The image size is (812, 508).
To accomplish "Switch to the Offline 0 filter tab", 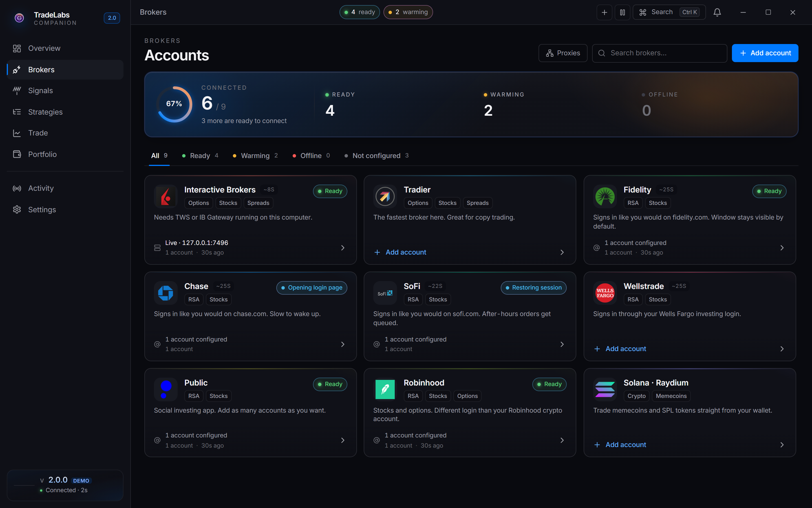I will click(311, 156).
